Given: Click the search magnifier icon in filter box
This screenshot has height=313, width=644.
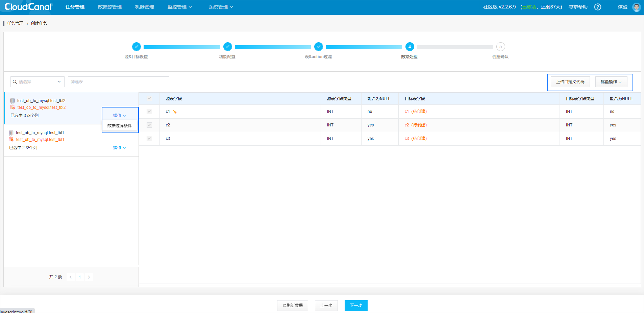Looking at the screenshot, I should [x=15, y=81].
